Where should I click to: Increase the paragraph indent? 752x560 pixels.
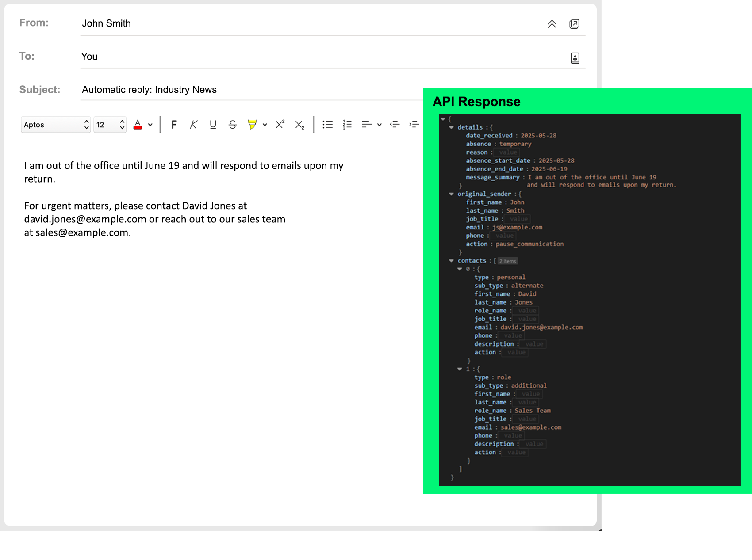tap(414, 125)
